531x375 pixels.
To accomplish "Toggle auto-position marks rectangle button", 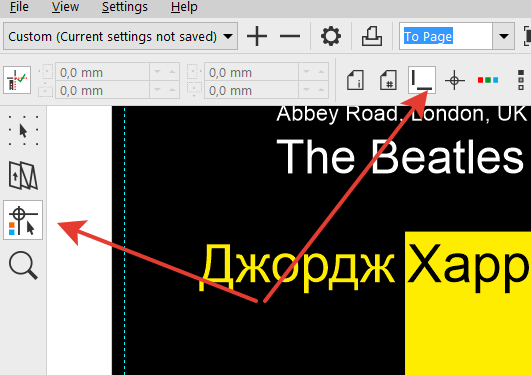I will [x=17, y=80].
